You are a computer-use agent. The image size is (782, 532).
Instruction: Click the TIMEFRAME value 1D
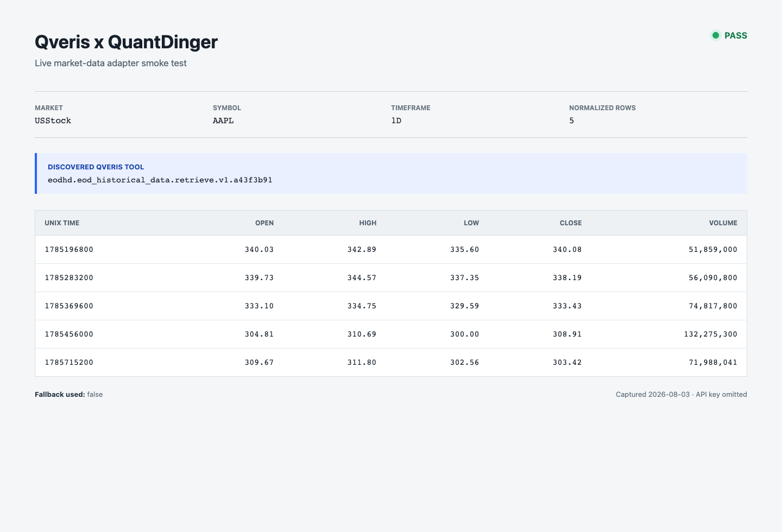point(396,121)
